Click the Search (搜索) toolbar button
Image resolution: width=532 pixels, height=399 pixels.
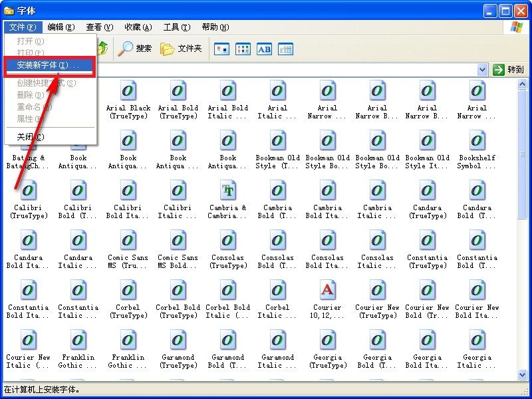(135, 49)
